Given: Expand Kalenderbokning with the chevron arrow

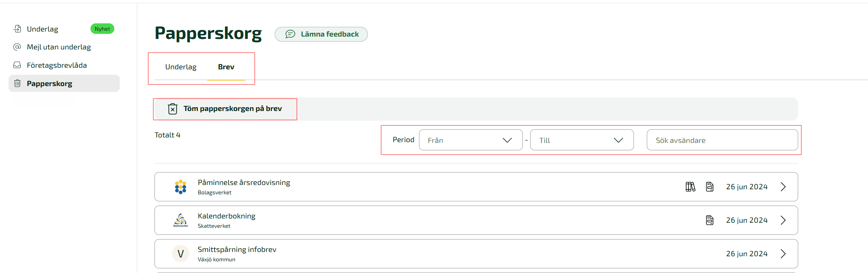Looking at the screenshot, I should [x=783, y=220].
